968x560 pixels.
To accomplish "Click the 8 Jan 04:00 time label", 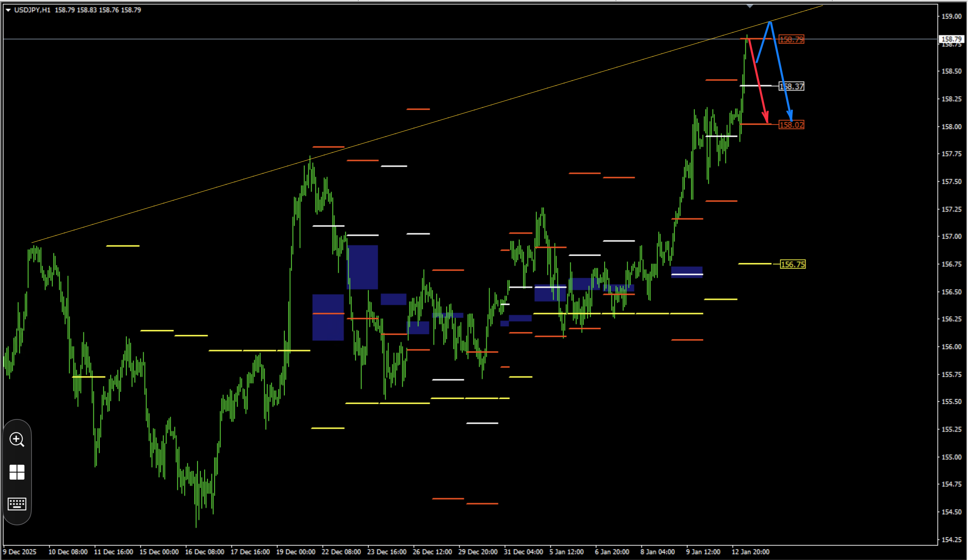I will click(x=658, y=552).
